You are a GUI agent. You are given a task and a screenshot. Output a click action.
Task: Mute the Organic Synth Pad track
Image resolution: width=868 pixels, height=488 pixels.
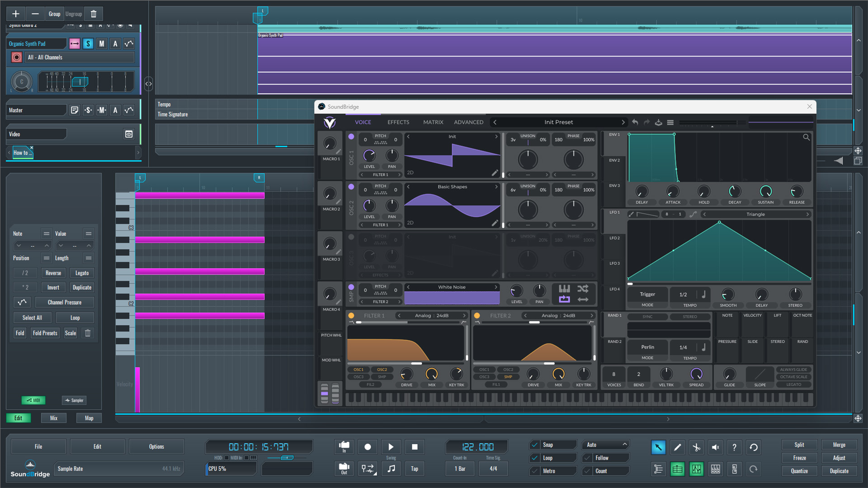click(x=102, y=44)
